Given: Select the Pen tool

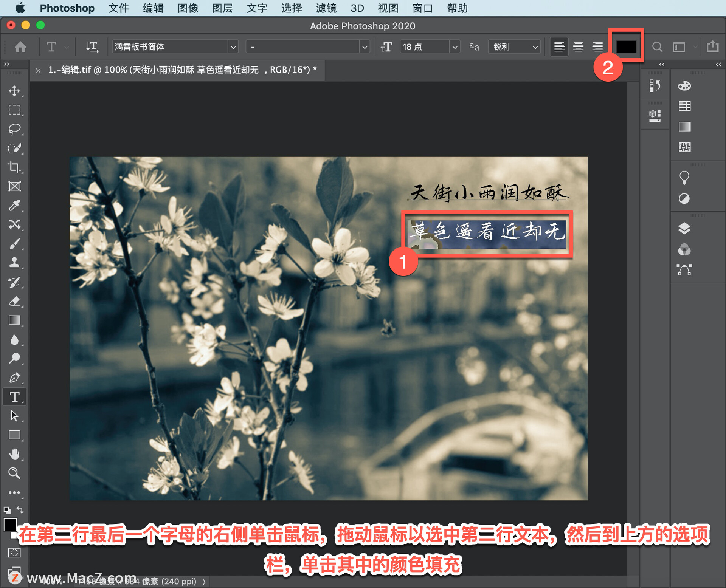Looking at the screenshot, I should coord(14,378).
